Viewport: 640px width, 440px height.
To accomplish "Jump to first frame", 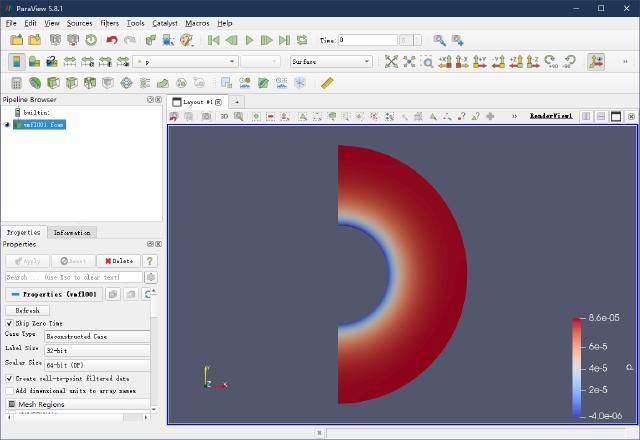I will [213, 40].
